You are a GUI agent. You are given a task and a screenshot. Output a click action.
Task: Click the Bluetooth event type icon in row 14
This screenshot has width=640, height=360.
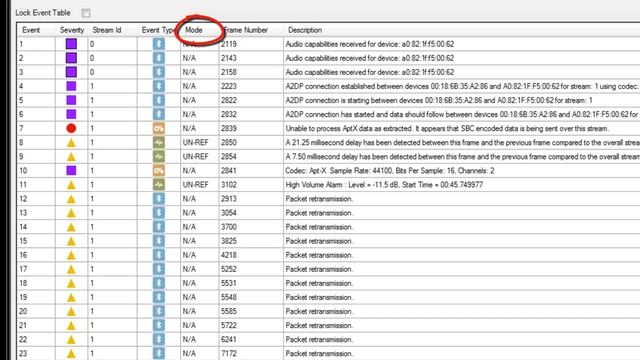[159, 227]
